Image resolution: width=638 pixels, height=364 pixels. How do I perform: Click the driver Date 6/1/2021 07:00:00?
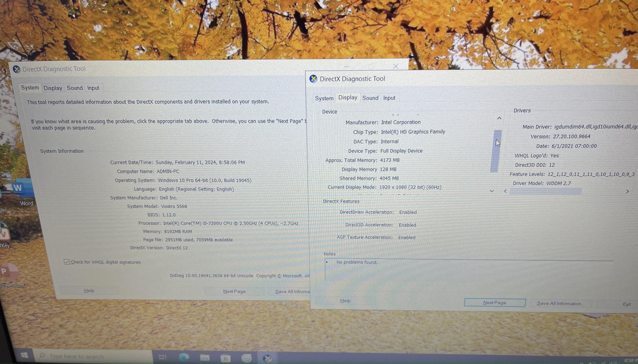[x=574, y=146]
